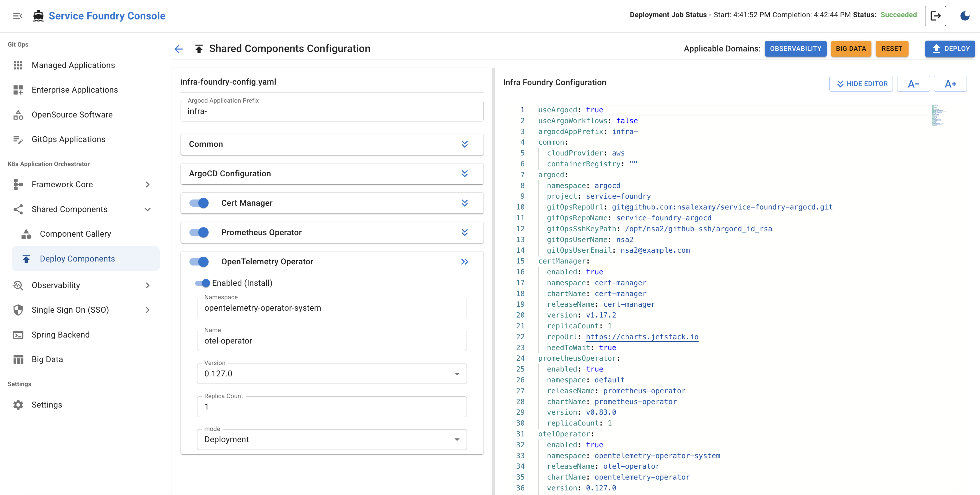Click the Argocd Application Prefix field
The image size is (980, 495).
[x=332, y=111]
